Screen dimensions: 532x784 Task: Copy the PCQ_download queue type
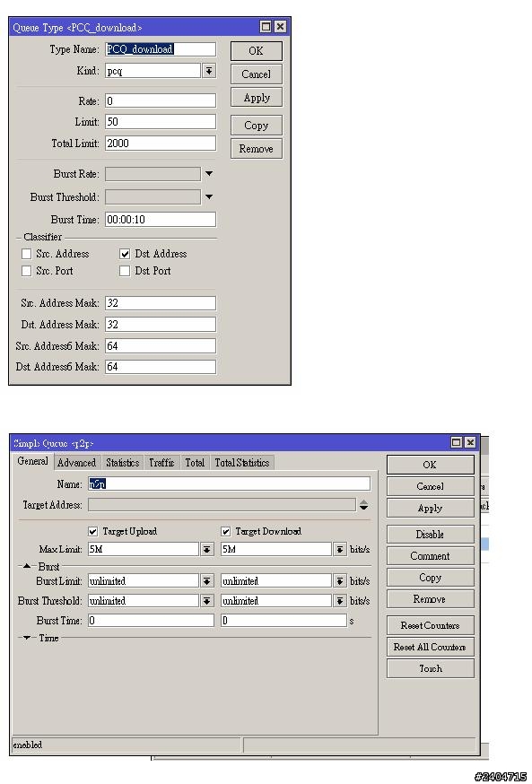click(x=256, y=126)
